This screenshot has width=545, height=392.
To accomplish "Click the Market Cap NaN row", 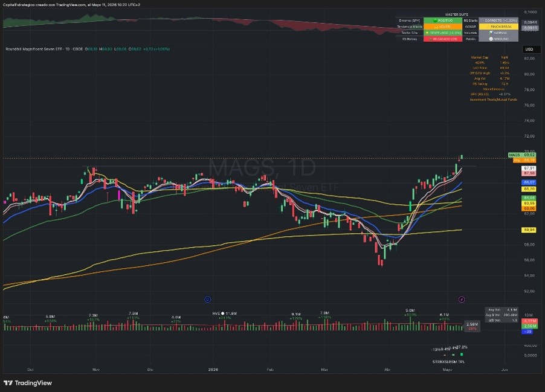I will click(x=490, y=57).
